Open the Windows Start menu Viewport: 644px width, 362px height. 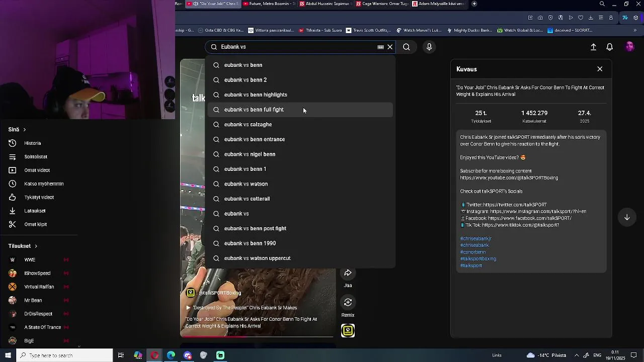(8, 355)
